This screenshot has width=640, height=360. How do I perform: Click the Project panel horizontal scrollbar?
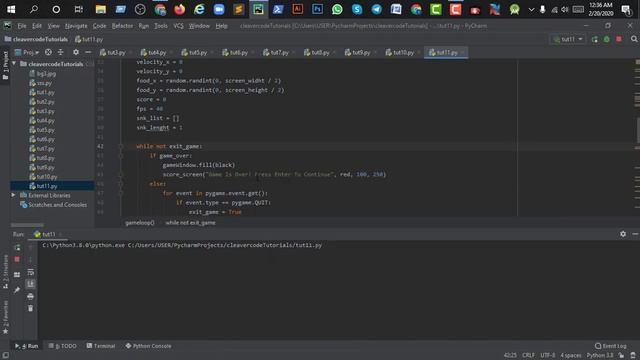pos(27,225)
